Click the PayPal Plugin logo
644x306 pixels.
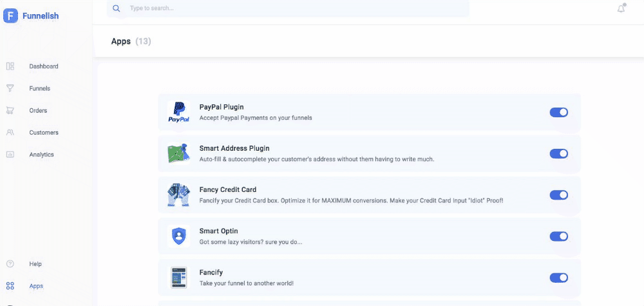[x=178, y=112]
